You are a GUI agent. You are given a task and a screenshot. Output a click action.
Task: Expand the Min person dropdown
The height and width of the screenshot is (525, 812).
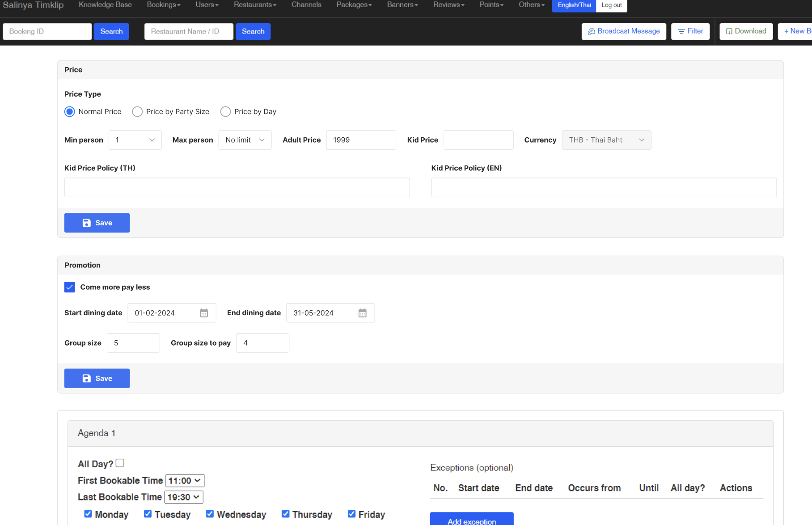click(135, 140)
